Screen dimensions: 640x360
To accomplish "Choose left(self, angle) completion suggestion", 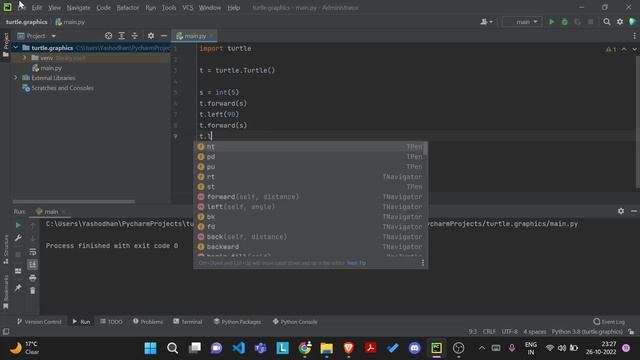I will (311, 207).
